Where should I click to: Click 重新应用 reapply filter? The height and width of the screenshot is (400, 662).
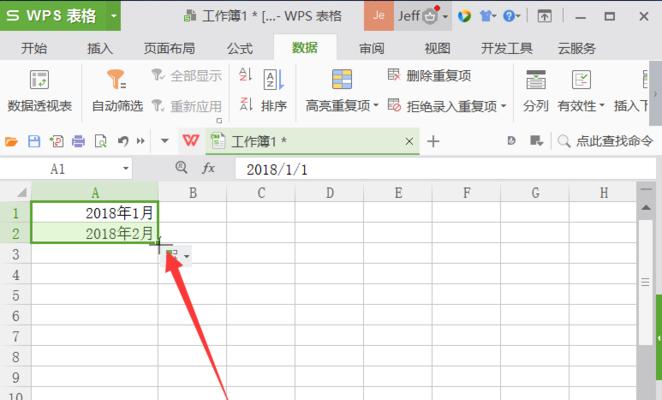186,106
